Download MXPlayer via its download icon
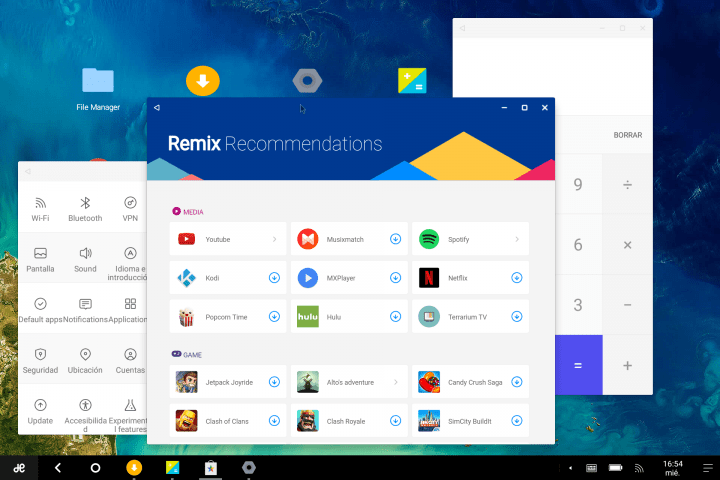The width and height of the screenshot is (720, 480). coord(395,277)
